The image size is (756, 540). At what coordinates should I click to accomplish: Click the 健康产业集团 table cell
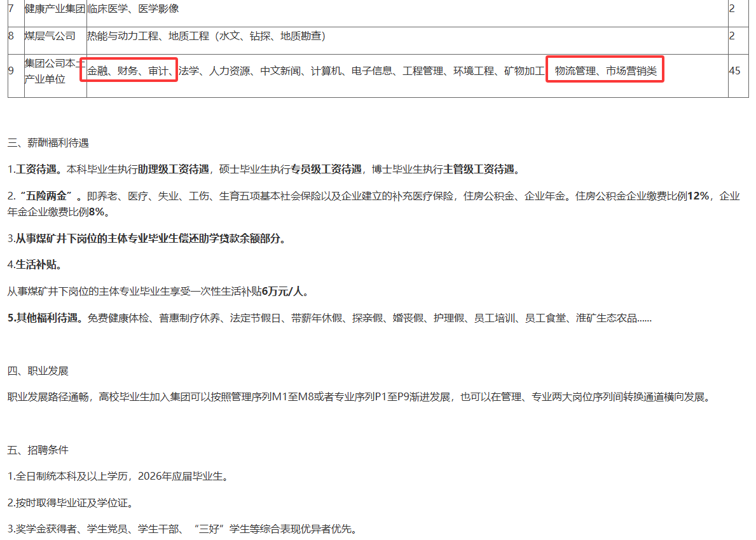pyautogui.click(x=55, y=9)
